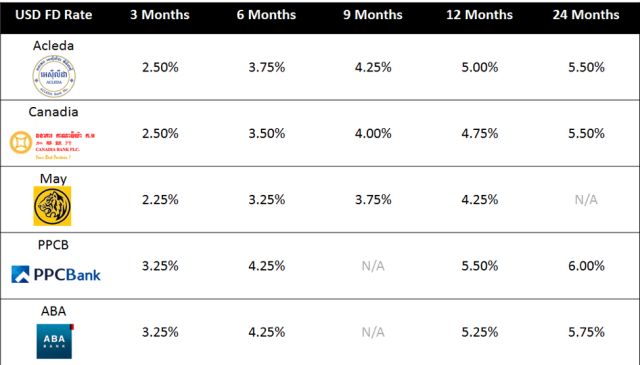Click ABA's 24 Months 5.75% rate
Image resolution: width=640 pixels, height=365 pixels.
click(x=586, y=332)
